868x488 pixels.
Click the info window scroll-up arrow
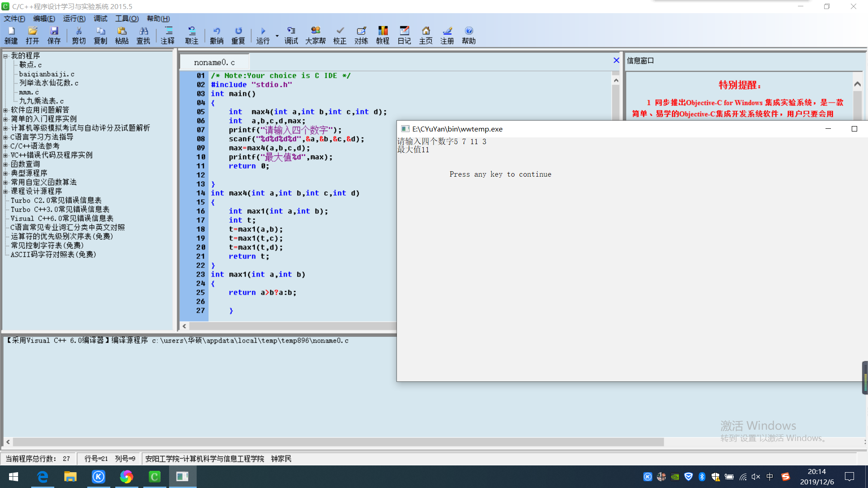tap(858, 84)
